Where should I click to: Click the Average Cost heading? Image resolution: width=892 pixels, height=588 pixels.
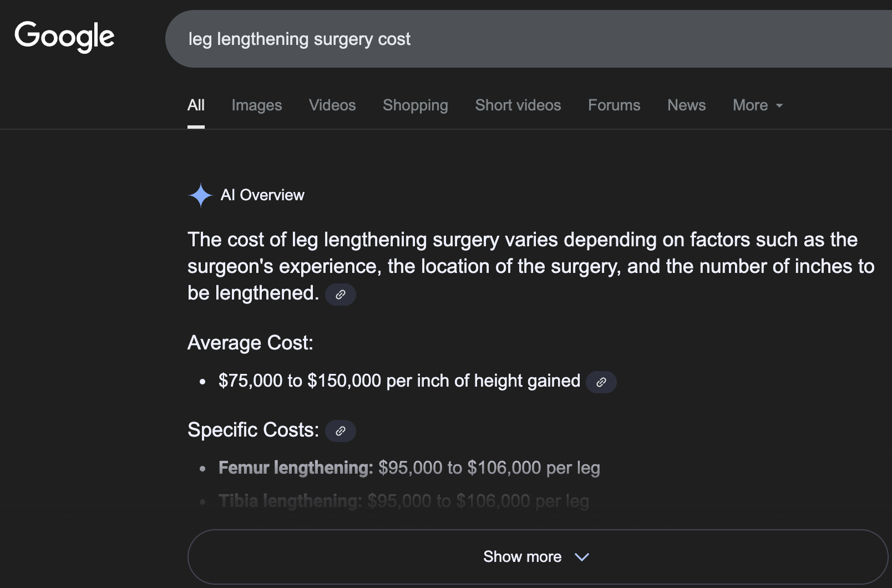click(x=250, y=343)
